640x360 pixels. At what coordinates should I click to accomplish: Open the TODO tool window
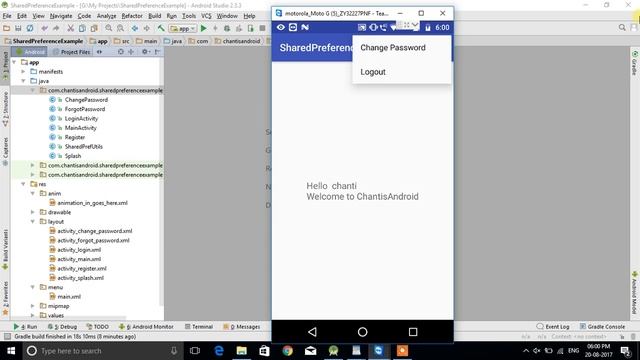tap(98, 327)
